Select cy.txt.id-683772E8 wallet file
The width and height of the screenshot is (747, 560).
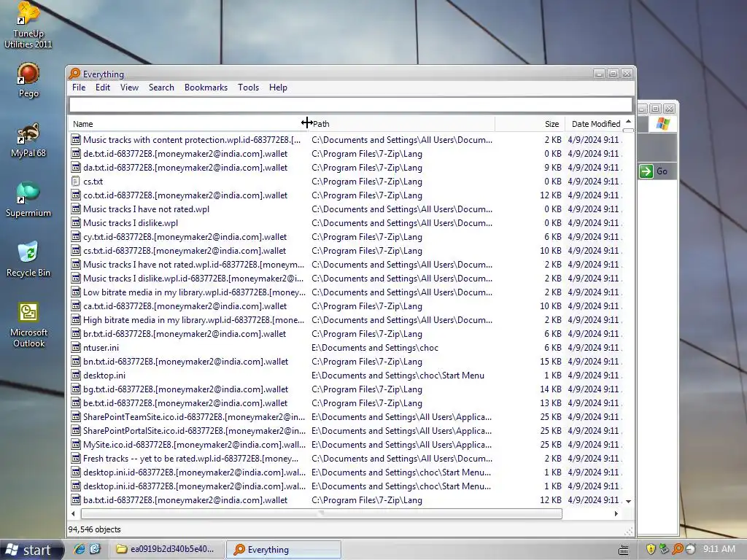(x=185, y=237)
